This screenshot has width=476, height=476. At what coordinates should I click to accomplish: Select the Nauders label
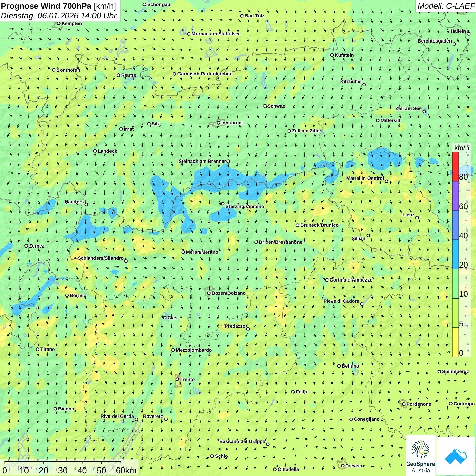(x=74, y=202)
